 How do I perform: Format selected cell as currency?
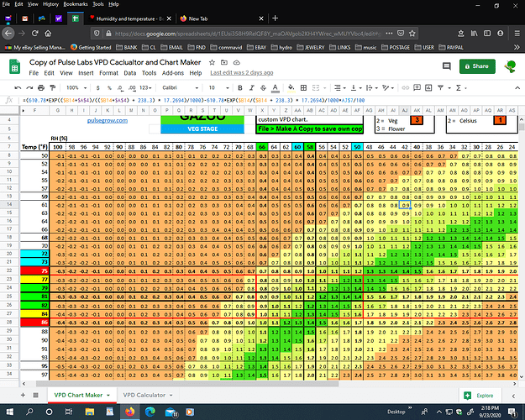click(97, 87)
